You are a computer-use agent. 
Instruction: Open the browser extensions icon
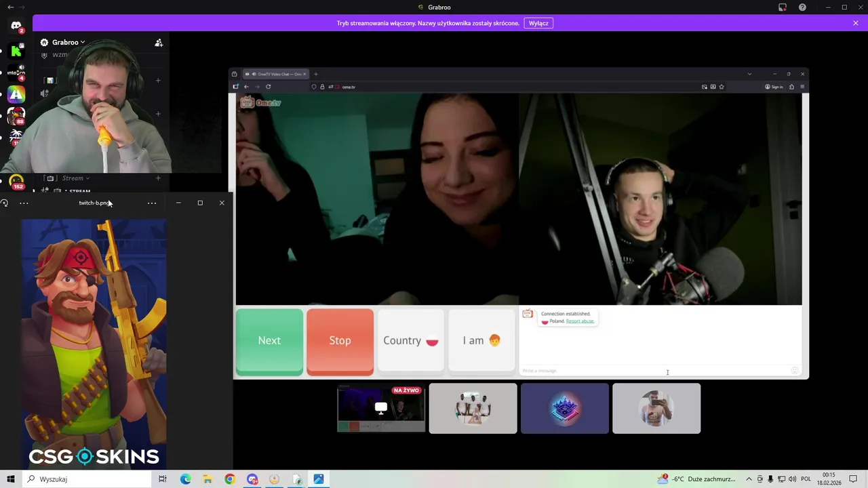[x=791, y=87]
